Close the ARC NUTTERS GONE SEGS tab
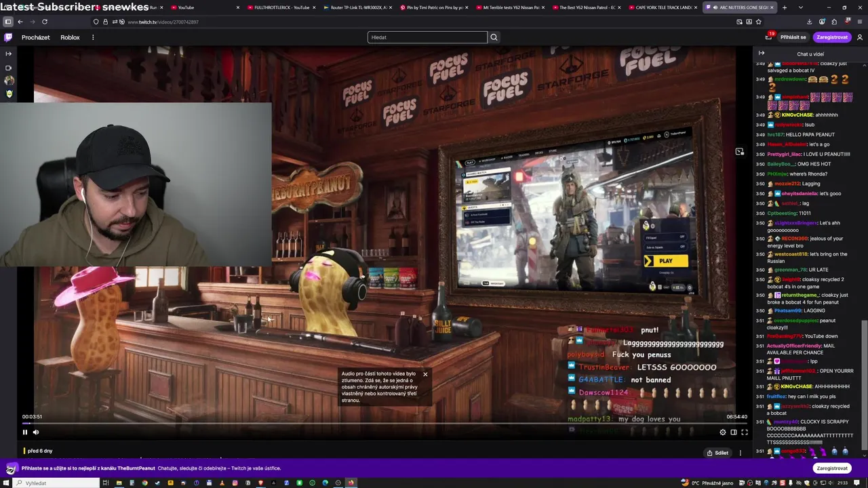 click(x=772, y=7)
